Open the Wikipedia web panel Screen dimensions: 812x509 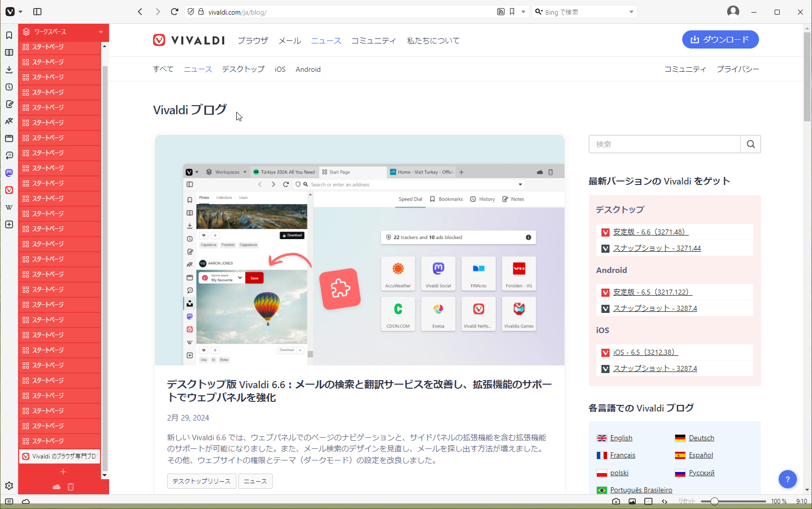[x=9, y=207]
